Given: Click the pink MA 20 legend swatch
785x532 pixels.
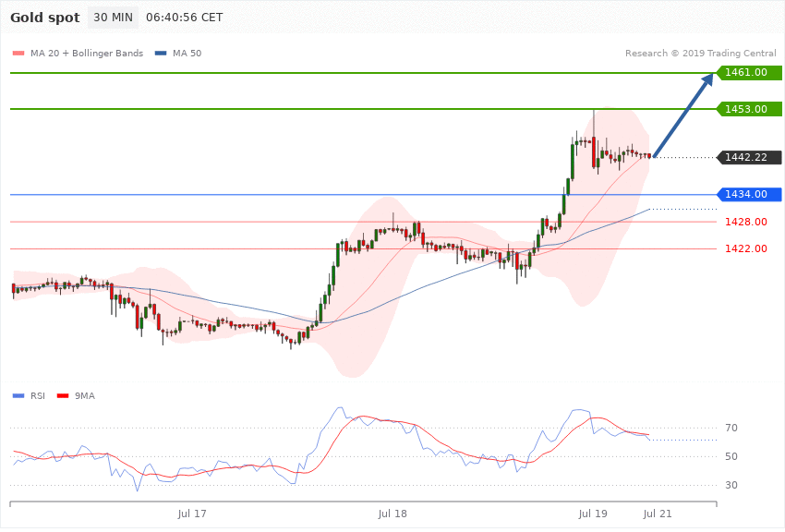Looking at the screenshot, I should [18, 53].
